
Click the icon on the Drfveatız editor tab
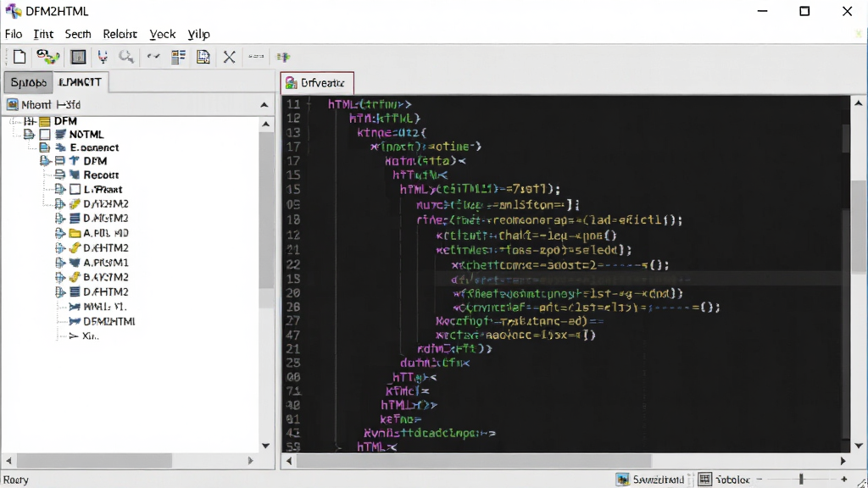pos(291,83)
